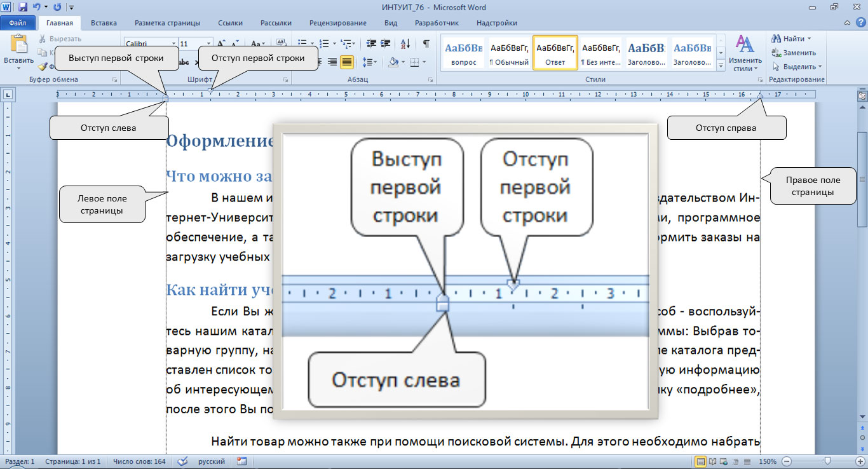
Task: Switch to Print Layout view in the status bar
Action: [x=701, y=461]
